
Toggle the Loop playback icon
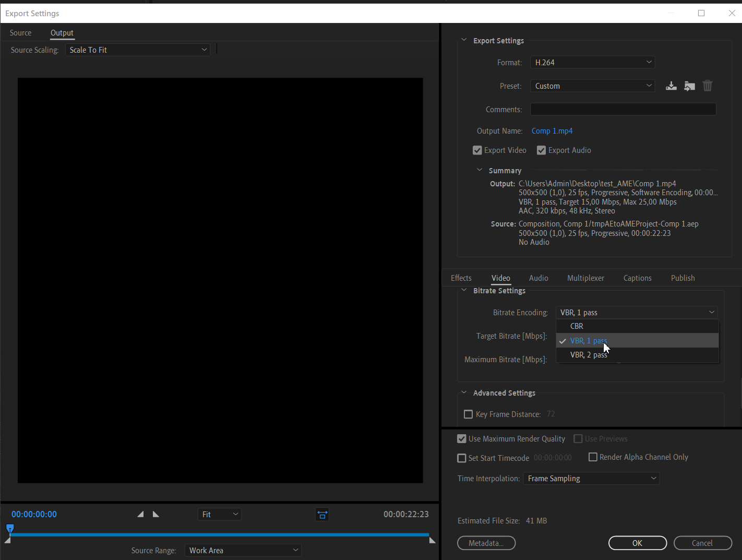322,515
